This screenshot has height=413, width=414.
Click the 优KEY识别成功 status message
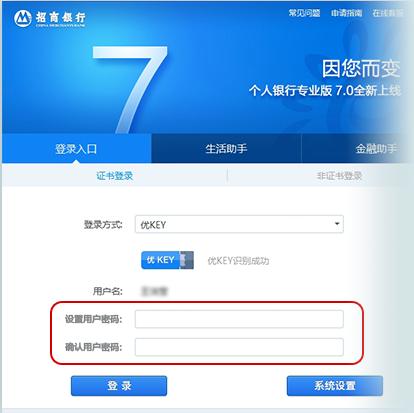click(x=238, y=261)
